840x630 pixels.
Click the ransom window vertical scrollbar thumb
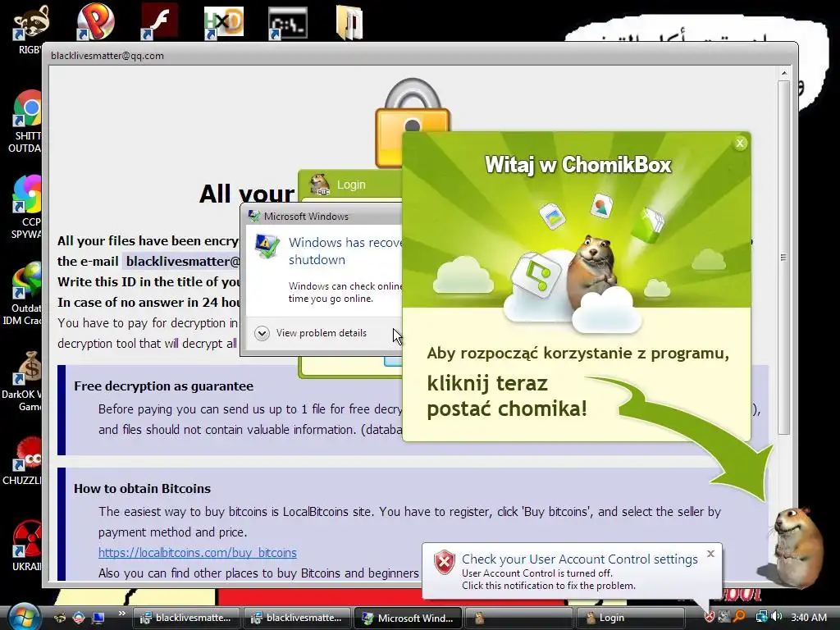pos(783,257)
